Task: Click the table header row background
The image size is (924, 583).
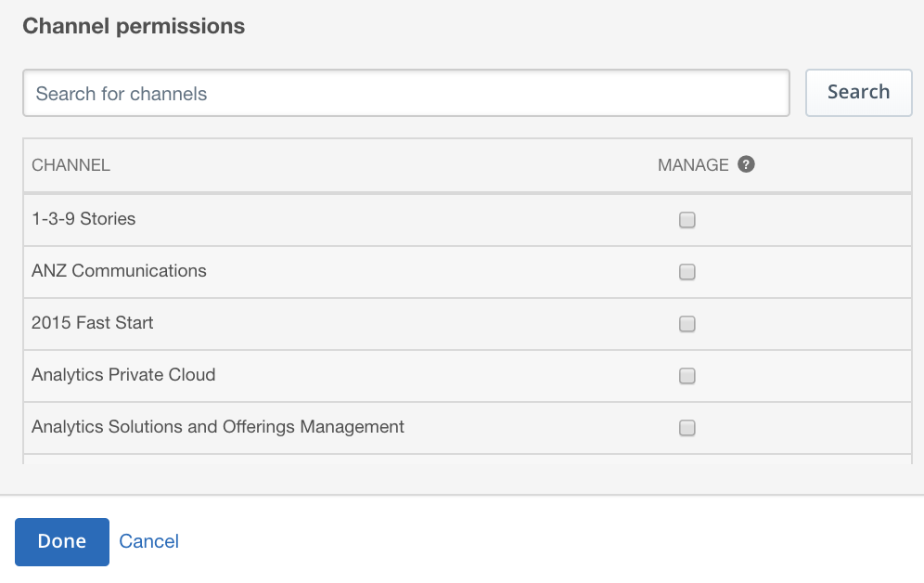Action: coord(468,165)
